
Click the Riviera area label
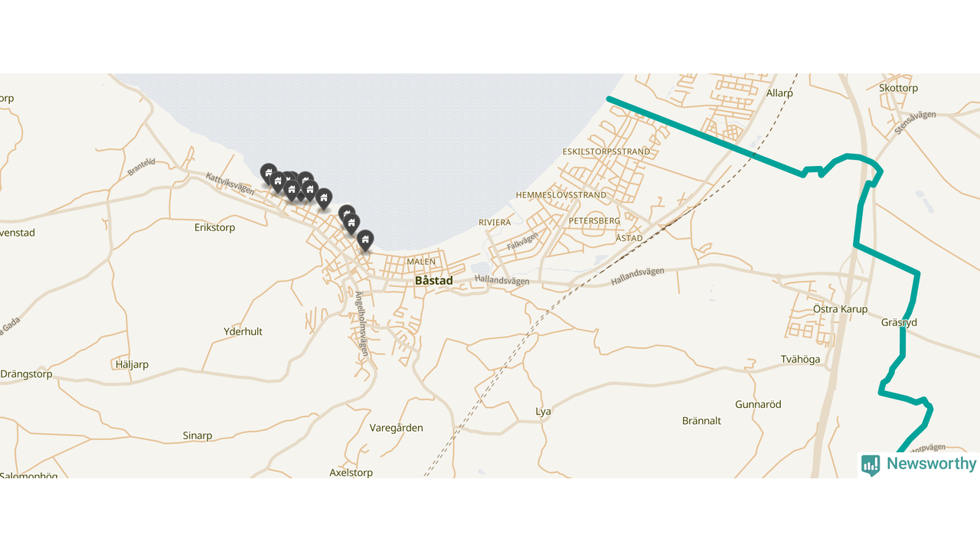495,222
